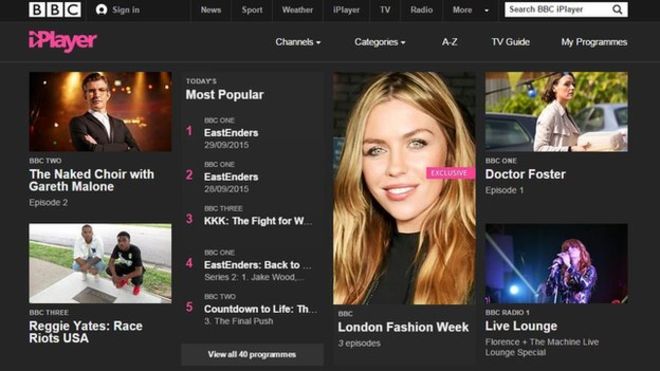The width and height of the screenshot is (660, 371).
Task: Open the Doctor Foster thumbnail image
Action: point(556,112)
